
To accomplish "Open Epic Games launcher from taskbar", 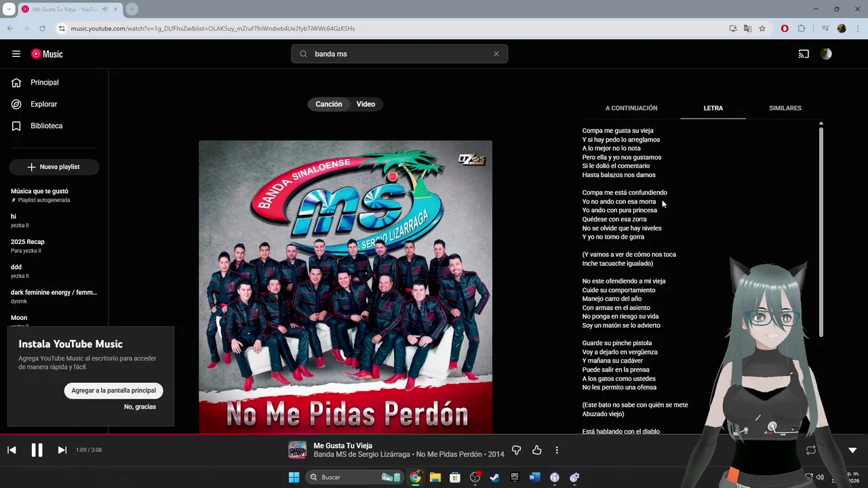I will (515, 477).
